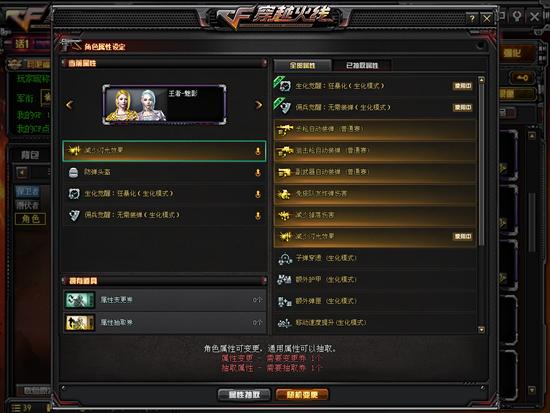Click the 子弹穿透 bullet penetration icon
Image resolution: width=550 pixels, height=413 pixels.
[285, 259]
